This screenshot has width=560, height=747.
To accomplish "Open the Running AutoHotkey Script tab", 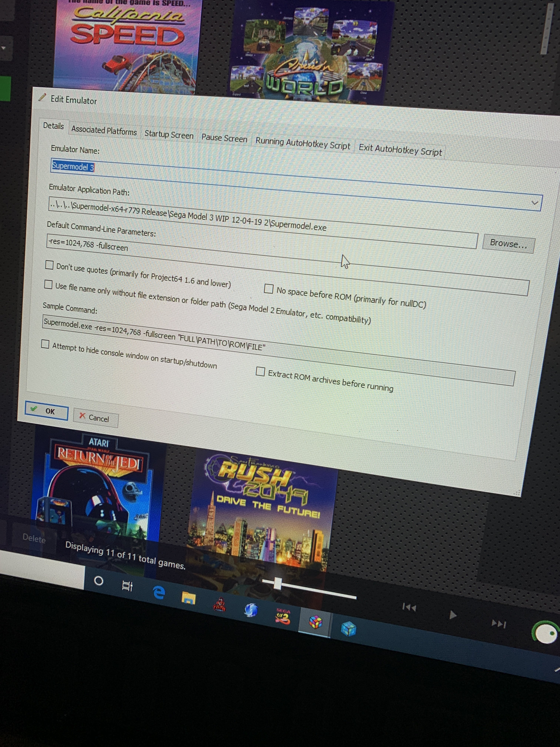I will click(302, 144).
